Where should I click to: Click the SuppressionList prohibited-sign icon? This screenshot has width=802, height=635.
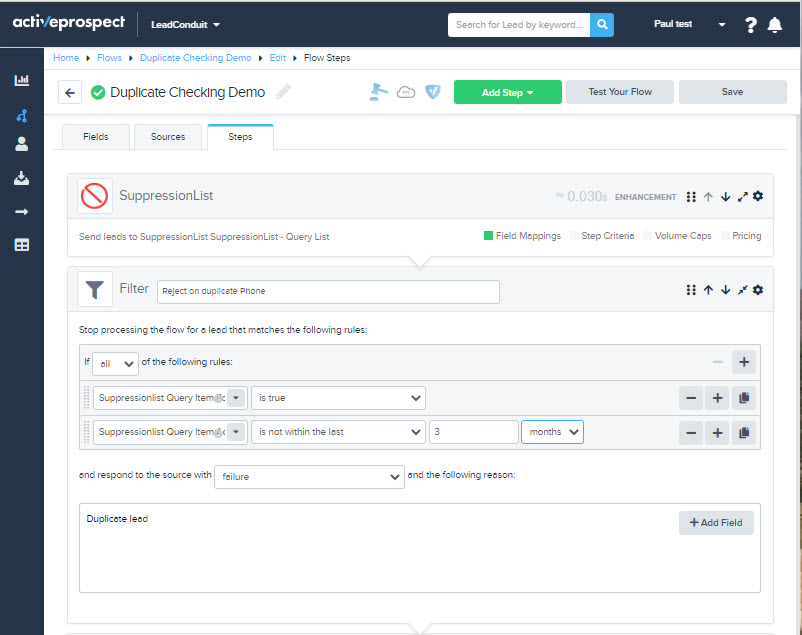click(x=95, y=196)
